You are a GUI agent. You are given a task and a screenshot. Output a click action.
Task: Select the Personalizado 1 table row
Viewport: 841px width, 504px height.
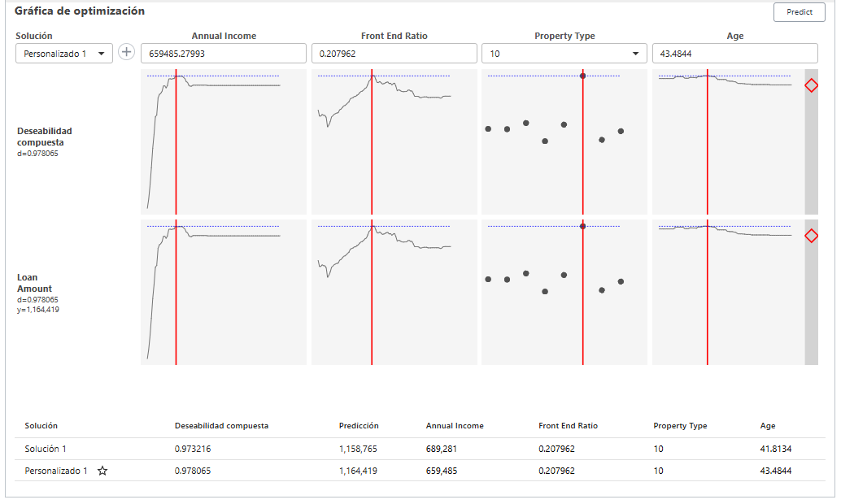244,471
